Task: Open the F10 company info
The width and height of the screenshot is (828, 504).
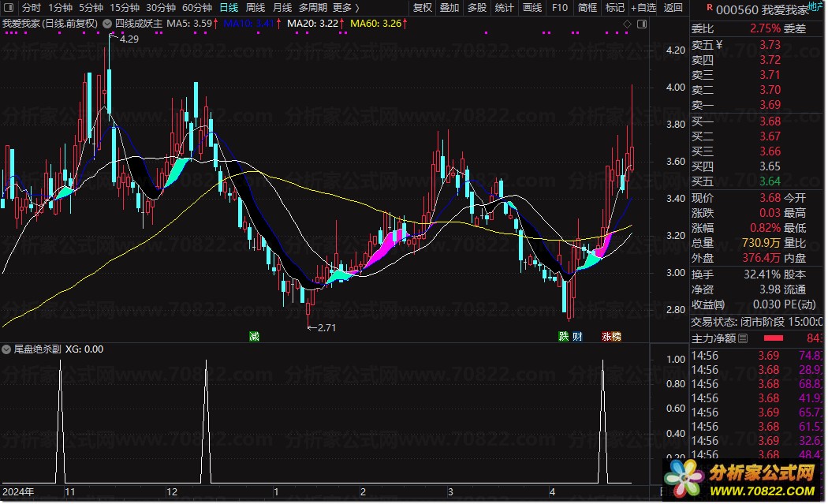Action: pyautogui.click(x=560, y=7)
